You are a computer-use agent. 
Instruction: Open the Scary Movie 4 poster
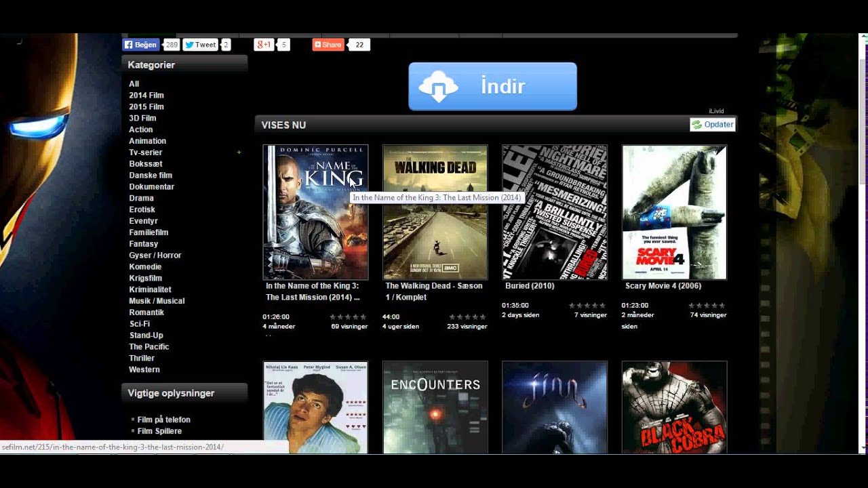(x=675, y=212)
